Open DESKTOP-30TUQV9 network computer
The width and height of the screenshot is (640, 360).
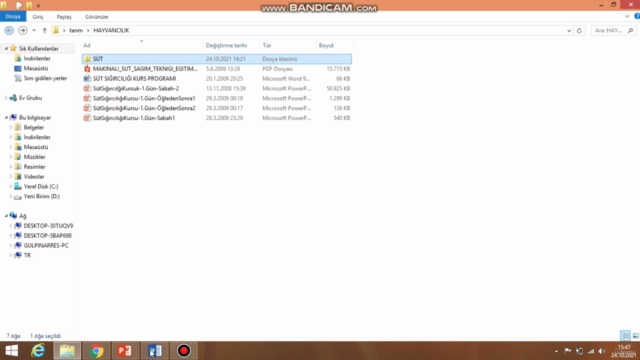click(48, 226)
